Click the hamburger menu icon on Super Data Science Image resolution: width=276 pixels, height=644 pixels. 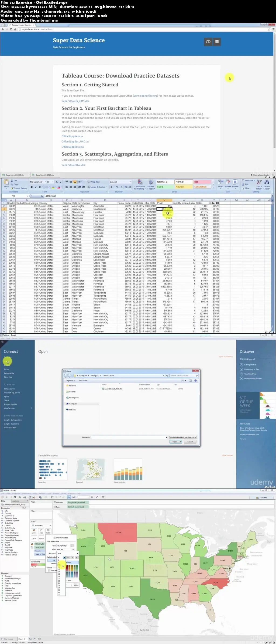pyautogui.click(x=217, y=42)
